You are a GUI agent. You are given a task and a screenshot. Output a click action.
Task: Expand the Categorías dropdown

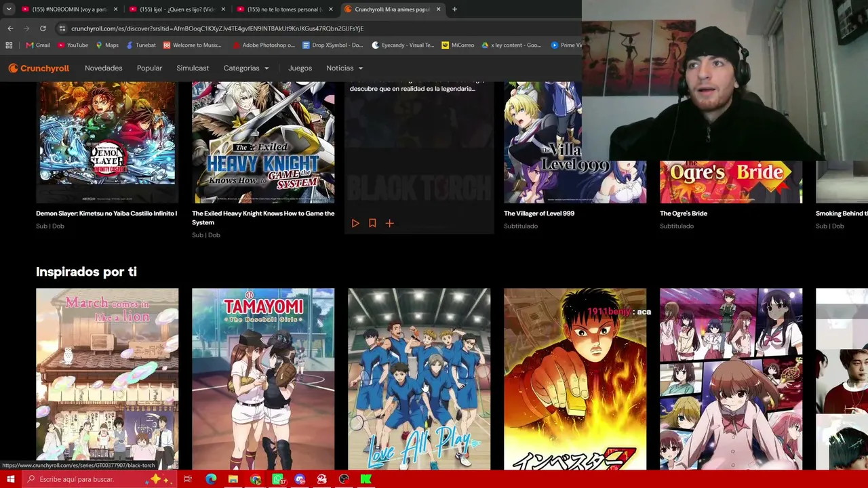point(246,68)
